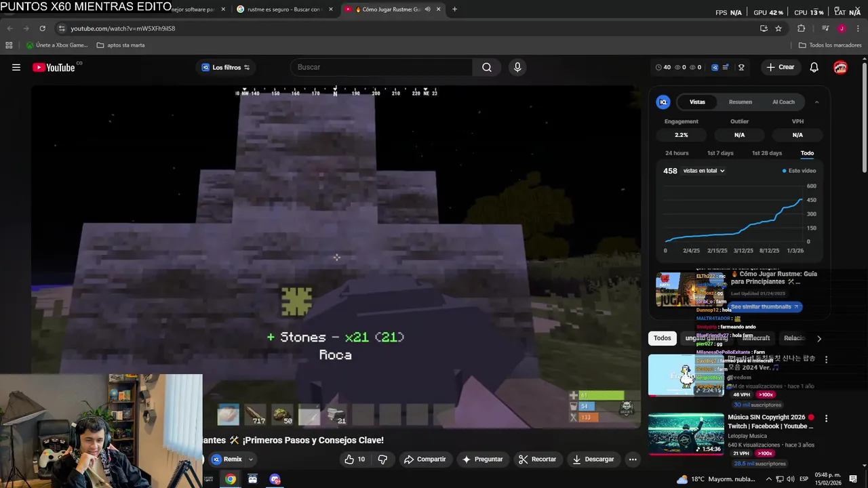Open Chrome extensions puzzle icon
Viewport: 868px width, 488px height.
point(801,28)
